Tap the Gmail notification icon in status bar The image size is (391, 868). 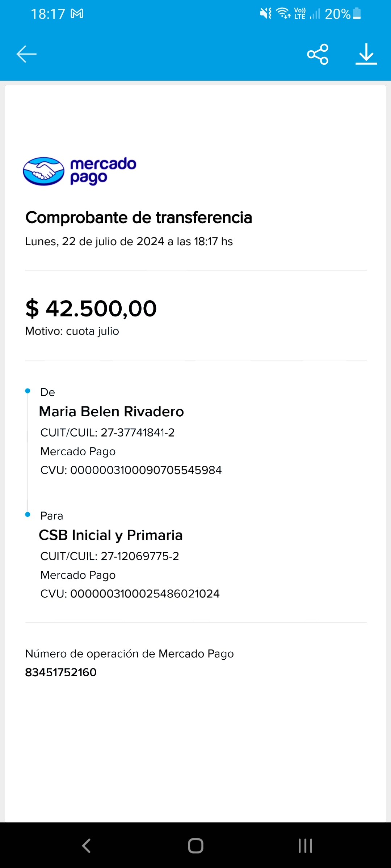point(77,14)
